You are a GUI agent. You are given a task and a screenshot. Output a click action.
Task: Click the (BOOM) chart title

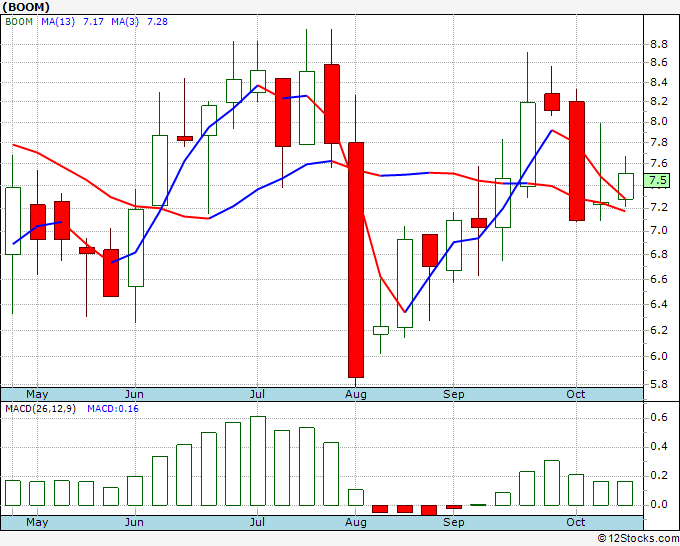(x=26, y=7)
